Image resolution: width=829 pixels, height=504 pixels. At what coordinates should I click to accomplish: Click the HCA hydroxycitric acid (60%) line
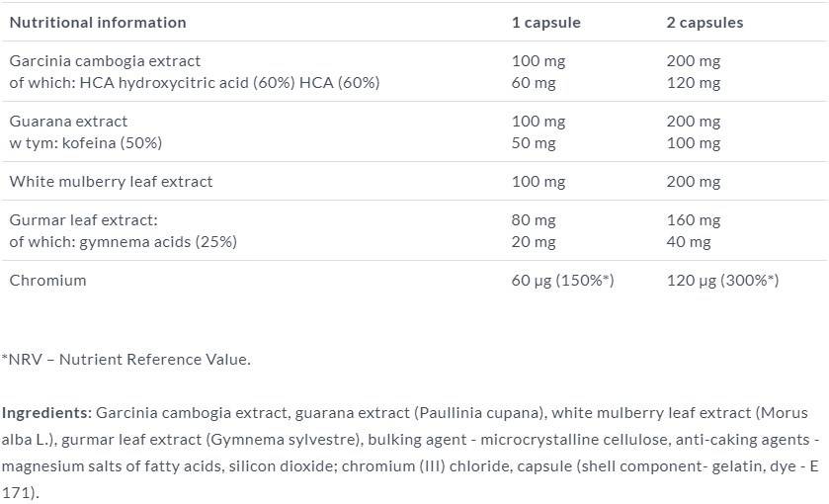point(194,83)
